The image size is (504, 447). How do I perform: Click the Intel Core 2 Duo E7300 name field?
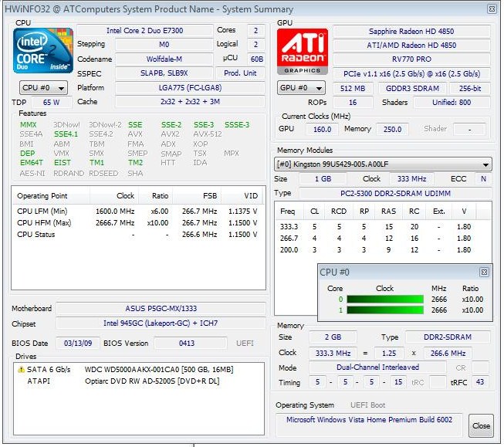pyautogui.click(x=144, y=30)
